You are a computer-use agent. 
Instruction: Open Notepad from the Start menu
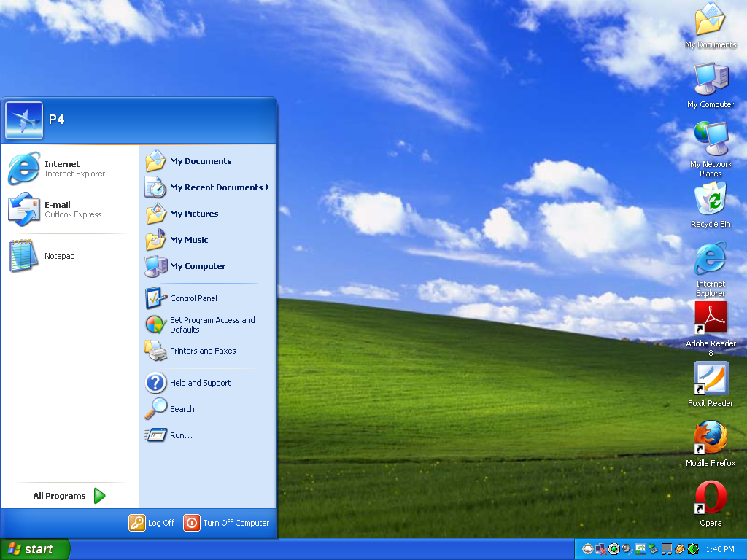tap(60, 256)
